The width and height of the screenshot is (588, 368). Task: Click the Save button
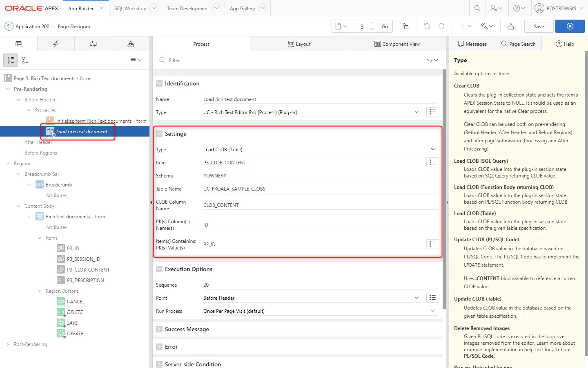tap(539, 26)
